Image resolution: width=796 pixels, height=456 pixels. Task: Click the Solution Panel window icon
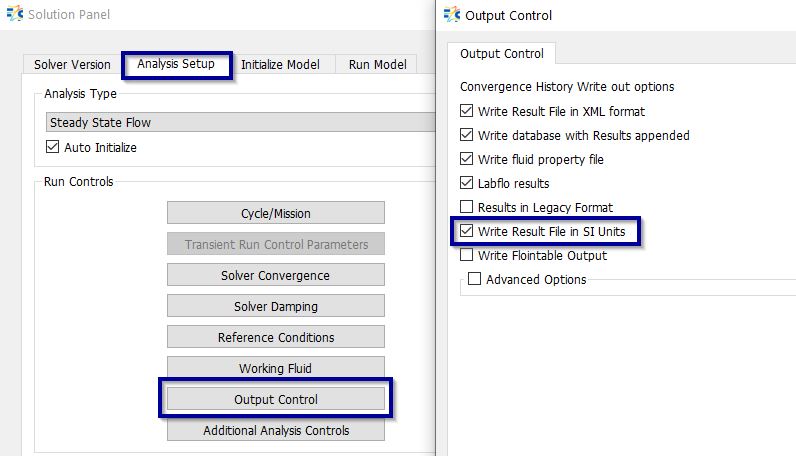(14, 15)
